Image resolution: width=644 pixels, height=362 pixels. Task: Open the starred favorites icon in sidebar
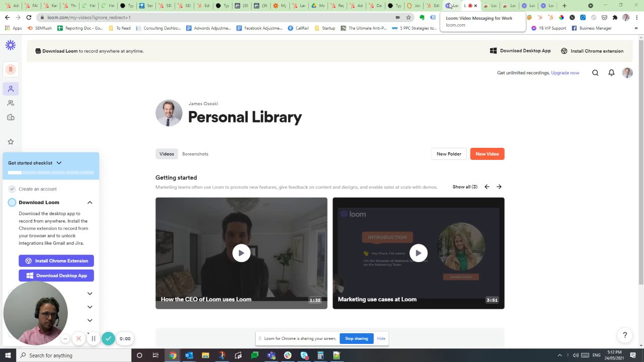[x=11, y=142]
